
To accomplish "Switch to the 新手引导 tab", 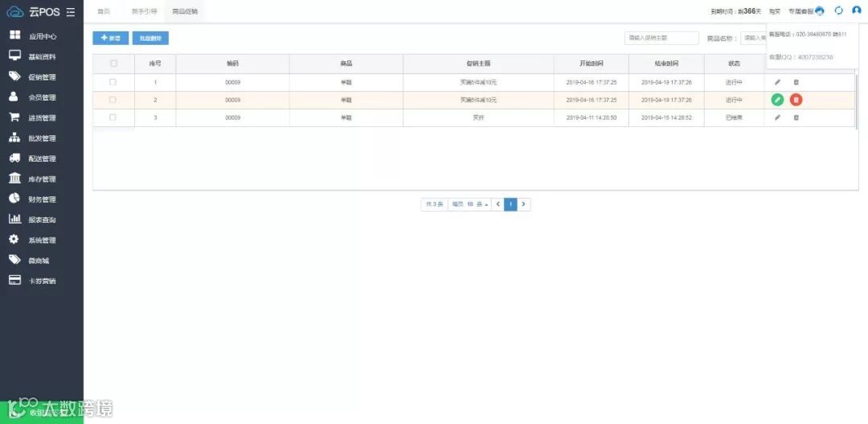I will (x=145, y=11).
